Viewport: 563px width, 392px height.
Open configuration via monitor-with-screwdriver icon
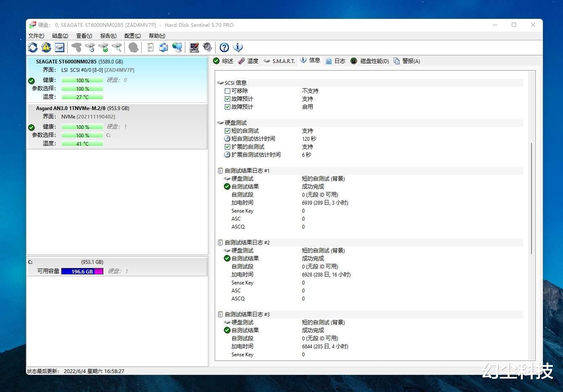pyautogui.click(x=194, y=47)
